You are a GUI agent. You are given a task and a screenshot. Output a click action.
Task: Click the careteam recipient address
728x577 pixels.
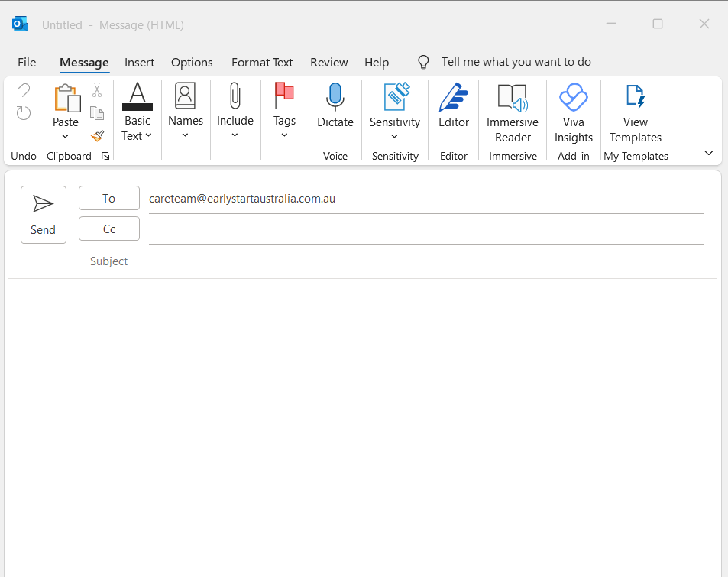[242, 199]
